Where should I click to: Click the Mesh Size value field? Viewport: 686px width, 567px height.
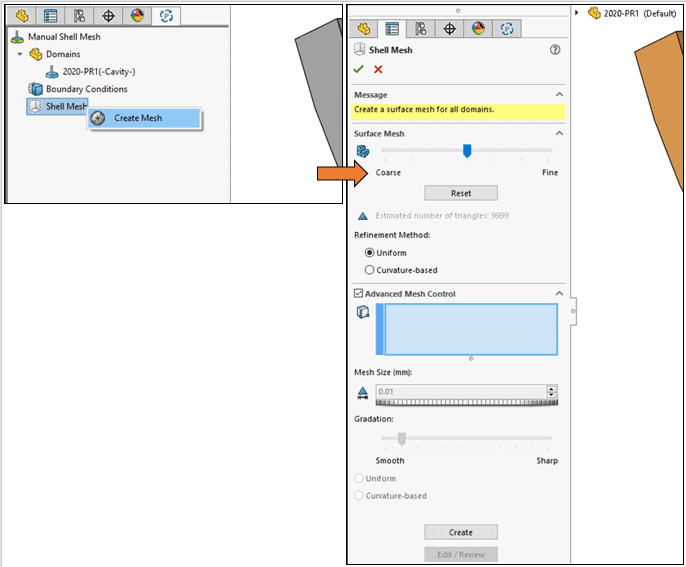[x=462, y=392]
